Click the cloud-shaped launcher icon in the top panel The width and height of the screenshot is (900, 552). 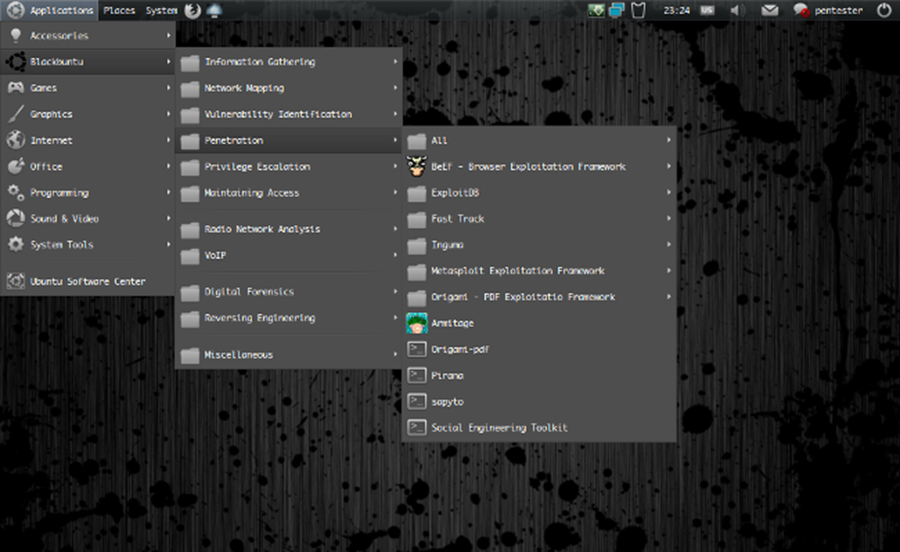214,10
